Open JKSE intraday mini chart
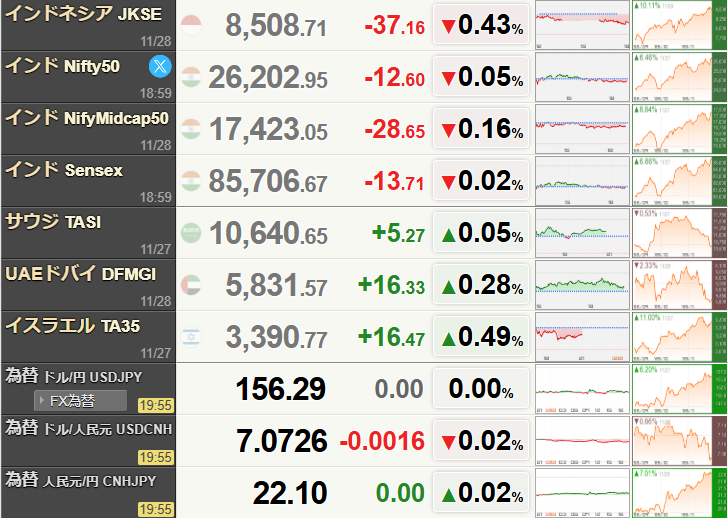 point(582,25)
